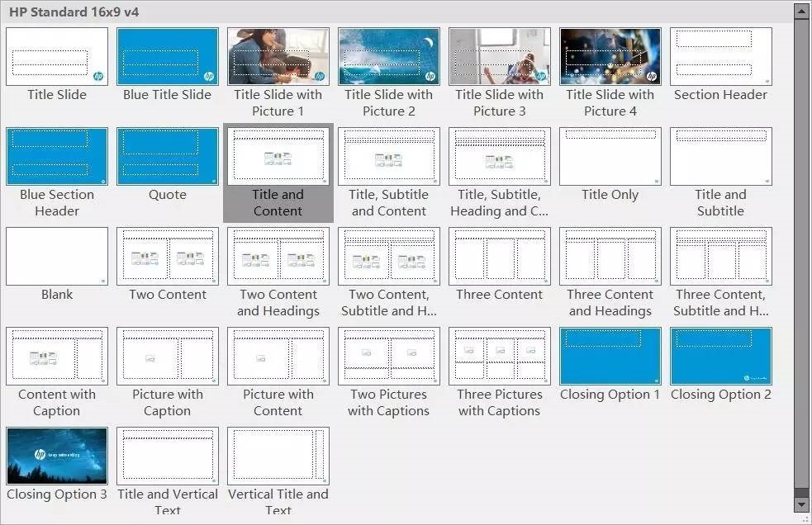812x525 pixels.
Task: Choose Two Pictures with Captions layout
Action: click(x=389, y=357)
